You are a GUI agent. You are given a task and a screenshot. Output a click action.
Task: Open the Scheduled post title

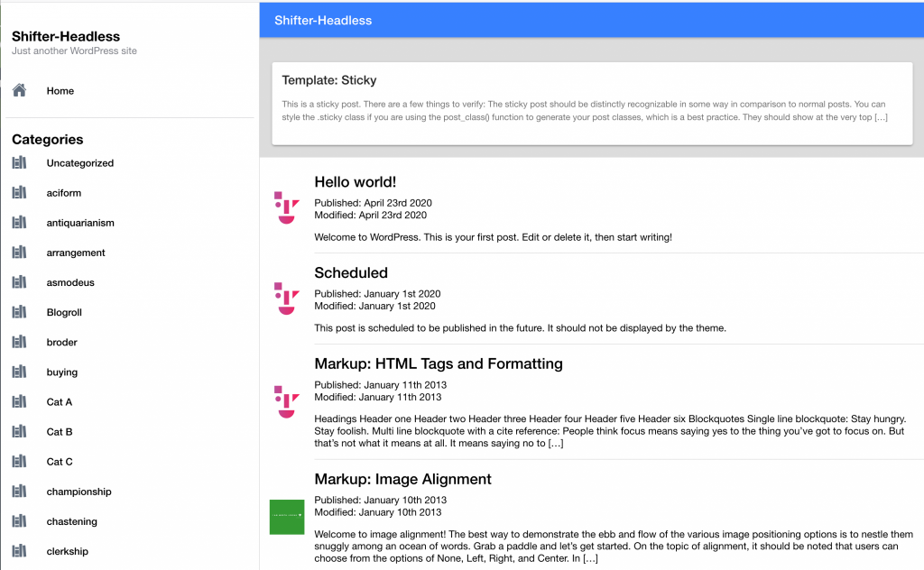(351, 272)
